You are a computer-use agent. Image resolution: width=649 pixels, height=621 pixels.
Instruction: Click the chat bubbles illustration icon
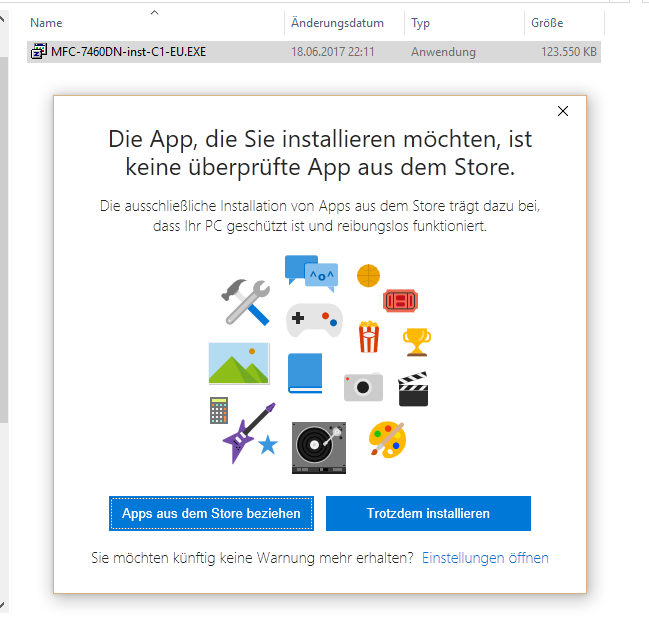pyautogui.click(x=311, y=273)
